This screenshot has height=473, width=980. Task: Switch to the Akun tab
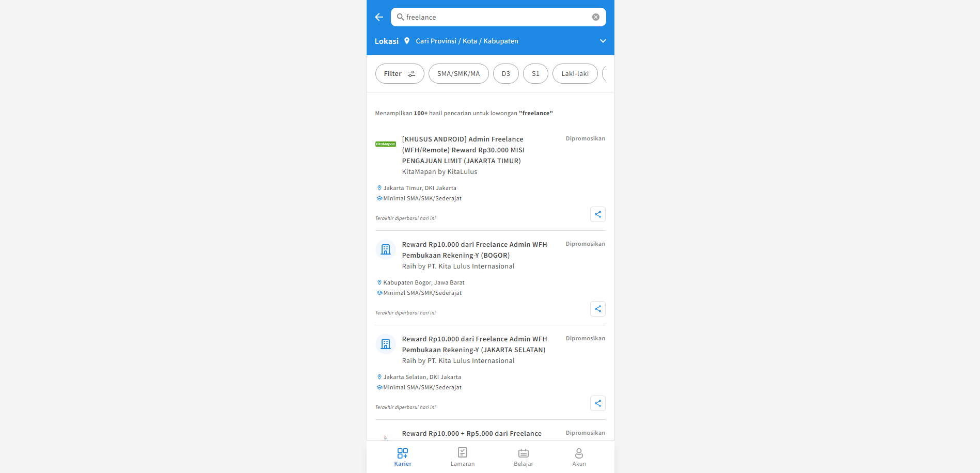579,457
